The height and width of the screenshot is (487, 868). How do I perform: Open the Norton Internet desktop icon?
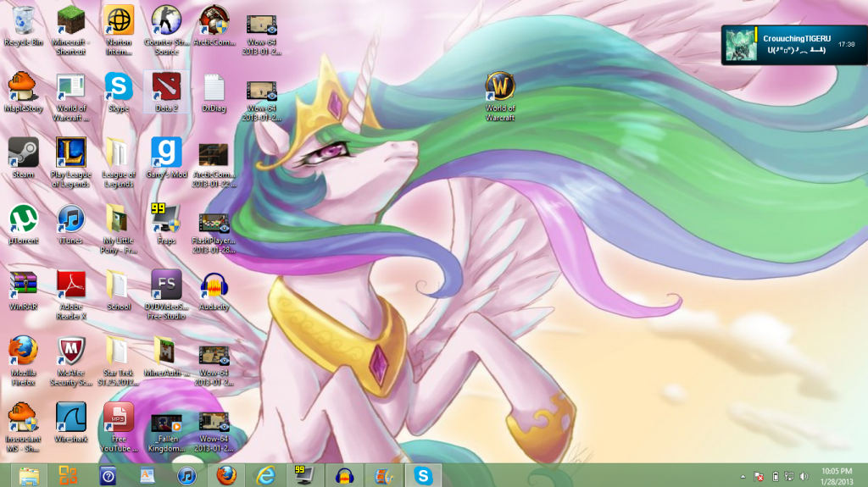click(x=119, y=30)
